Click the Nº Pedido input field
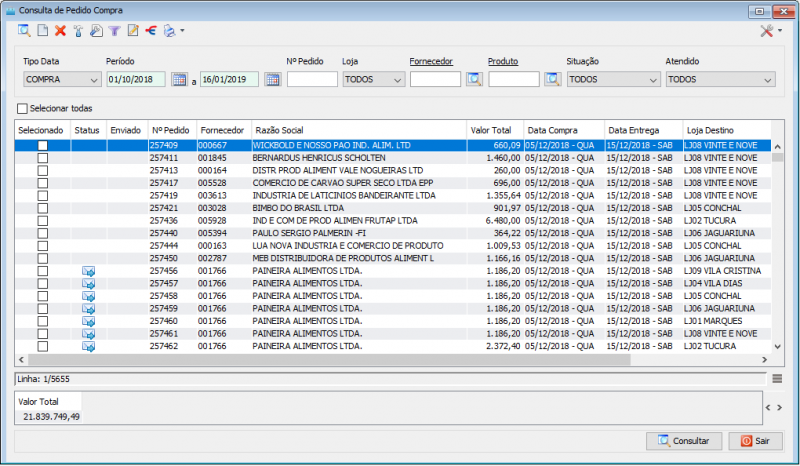This screenshot has width=800, height=466. tap(312, 79)
